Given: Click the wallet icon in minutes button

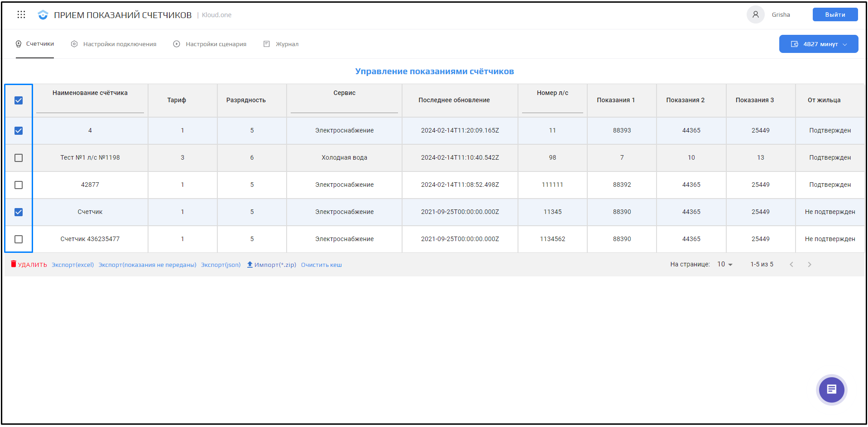Looking at the screenshot, I should [794, 44].
